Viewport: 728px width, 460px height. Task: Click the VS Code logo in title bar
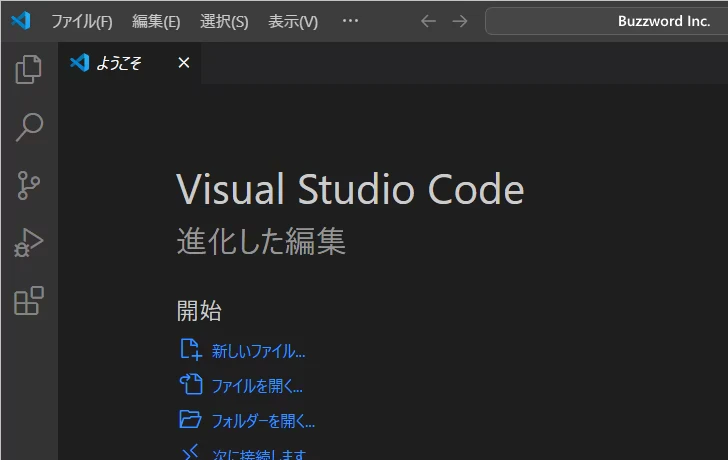pos(21,21)
